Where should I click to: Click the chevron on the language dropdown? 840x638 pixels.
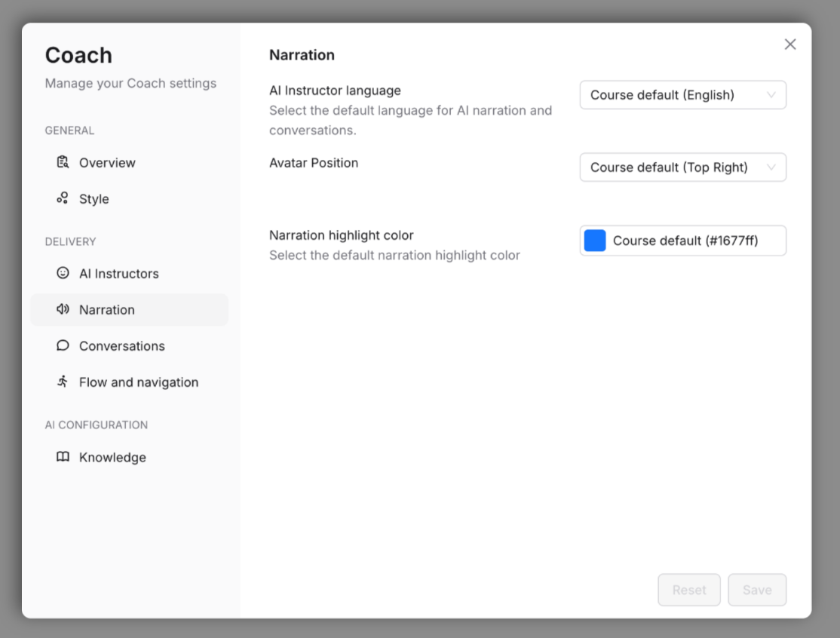tap(772, 95)
